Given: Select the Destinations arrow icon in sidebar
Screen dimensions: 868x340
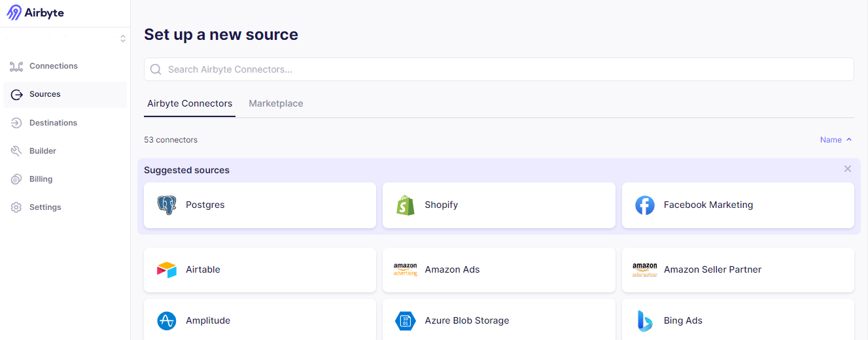Looking at the screenshot, I should [x=16, y=123].
